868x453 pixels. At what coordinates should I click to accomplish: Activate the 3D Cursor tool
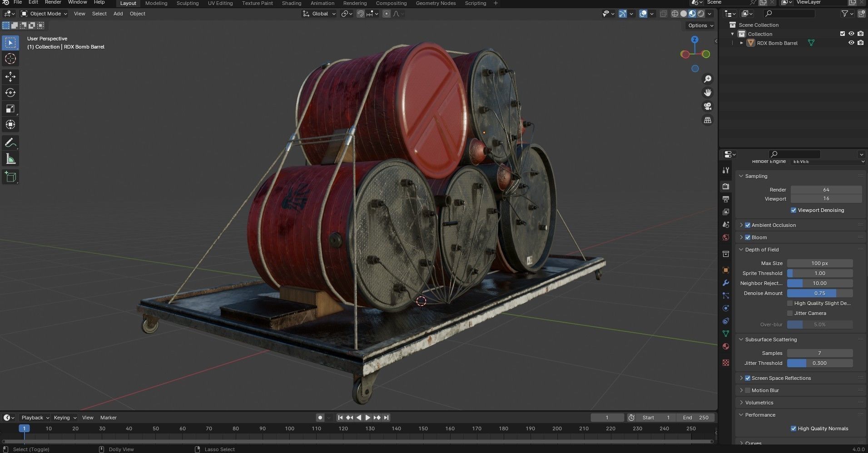(10, 59)
